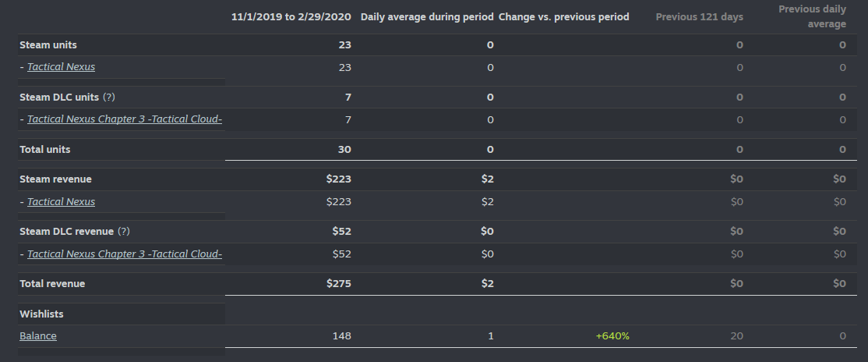Select the 148 wishlist balance value

[342, 336]
